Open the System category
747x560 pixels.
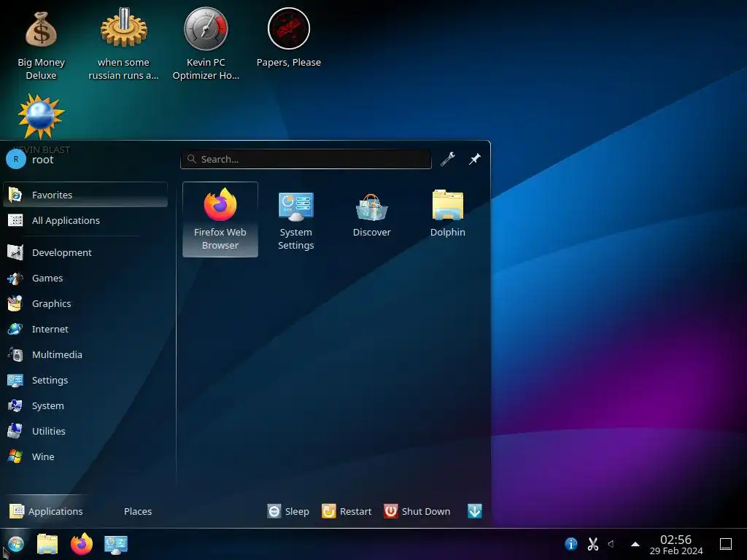pos(86,405)
